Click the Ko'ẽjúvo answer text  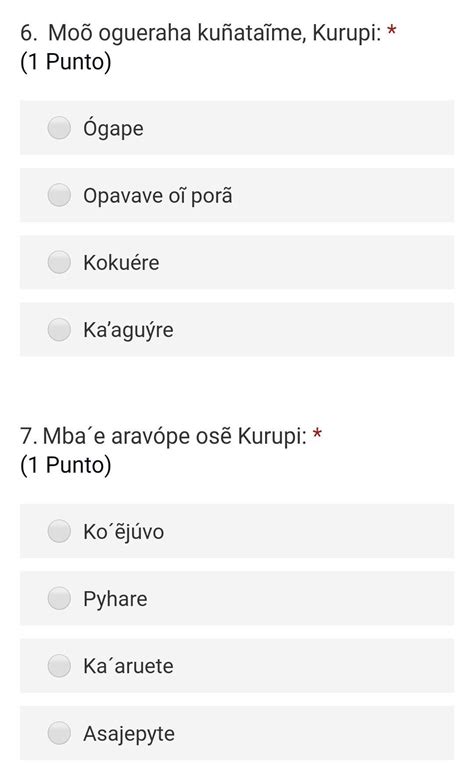tap(123, 532)
